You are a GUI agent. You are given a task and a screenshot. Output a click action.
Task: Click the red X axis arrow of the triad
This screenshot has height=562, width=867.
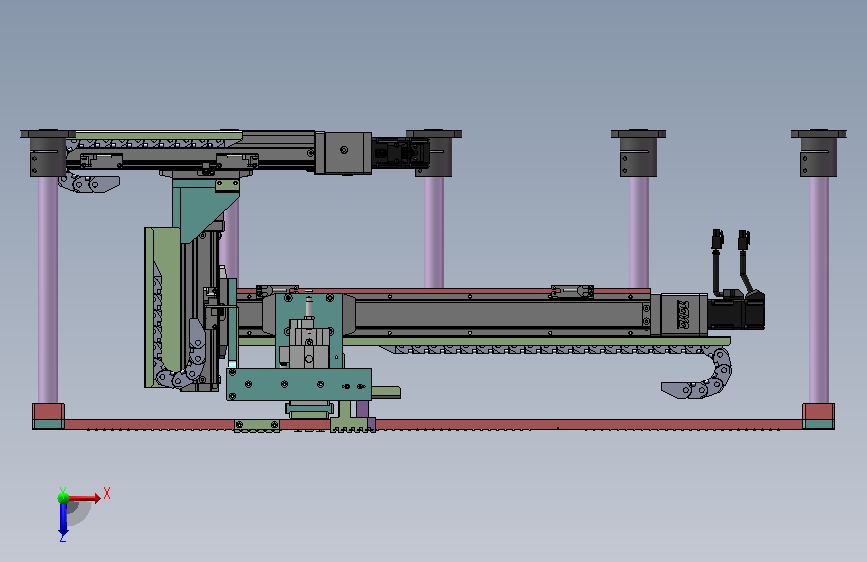(84, 498)
